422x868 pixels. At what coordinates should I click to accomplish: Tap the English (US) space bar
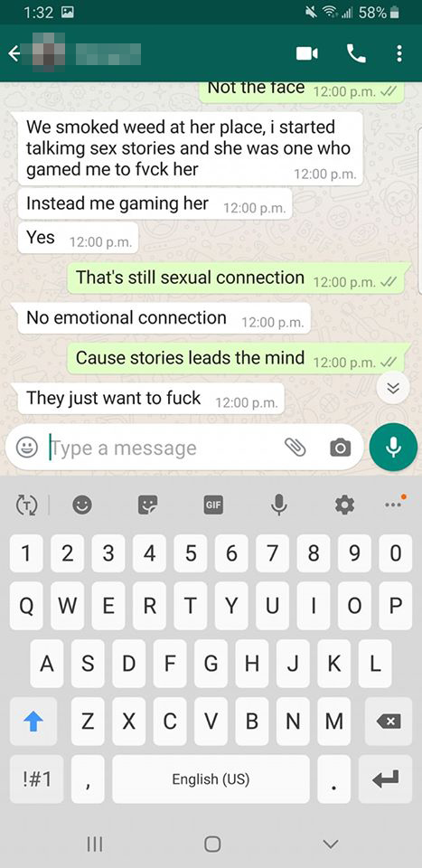(x=211, y=778)
